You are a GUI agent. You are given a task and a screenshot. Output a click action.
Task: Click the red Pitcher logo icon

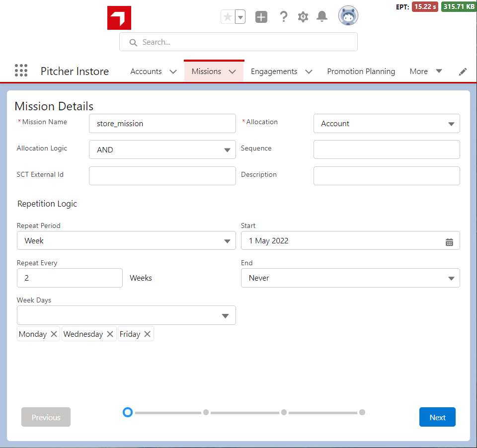119,18
